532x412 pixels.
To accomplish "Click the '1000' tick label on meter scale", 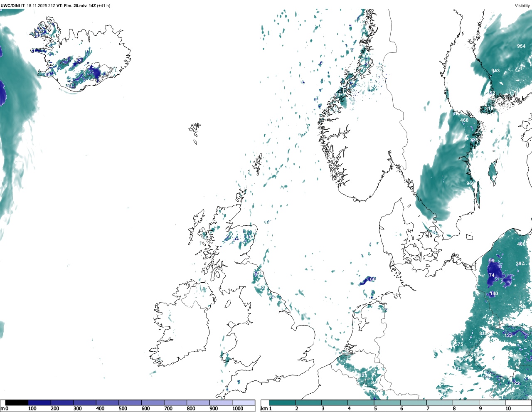I will click(238, 409).
